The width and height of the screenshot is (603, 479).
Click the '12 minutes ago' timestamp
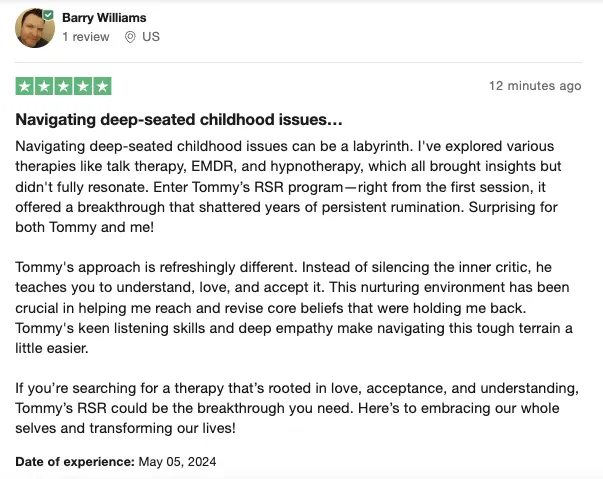535,86
